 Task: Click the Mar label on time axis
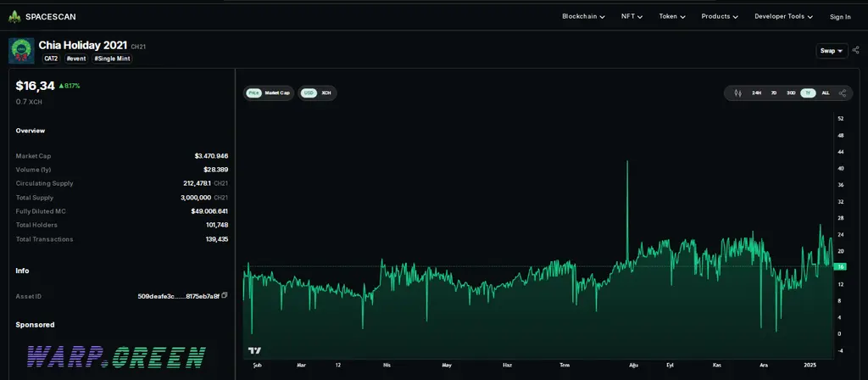coord(301,365)
